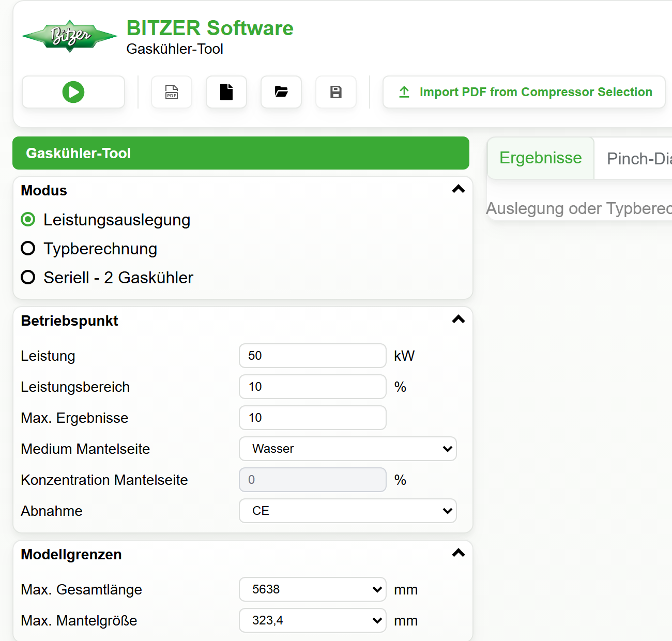This screenshot has width=672, height=641.
Task: Click the BITZER Software title
Action: 210,28
